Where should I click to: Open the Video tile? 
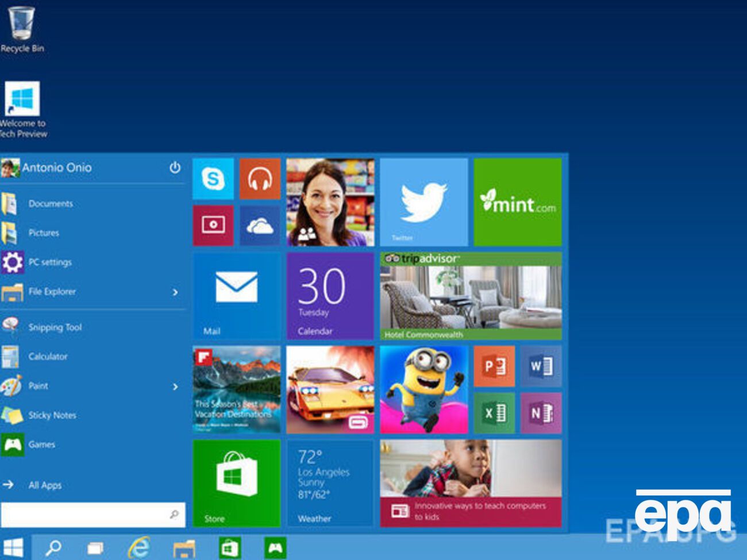[213, 226]
